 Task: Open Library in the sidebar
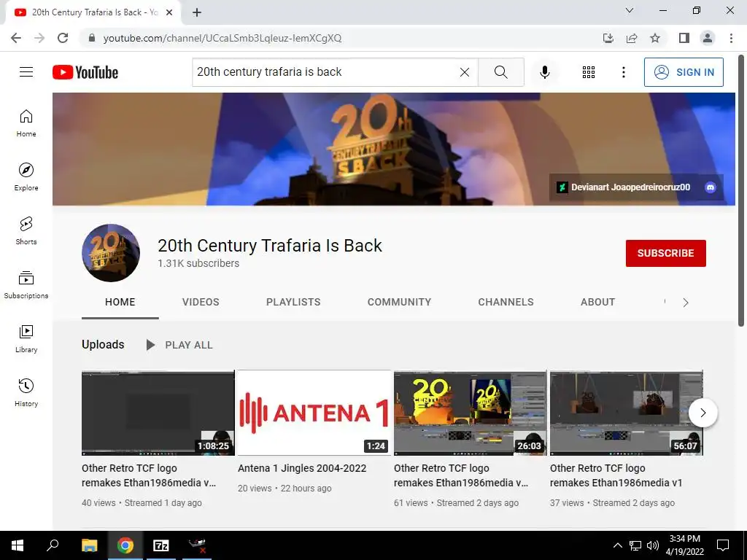(26, 338)
